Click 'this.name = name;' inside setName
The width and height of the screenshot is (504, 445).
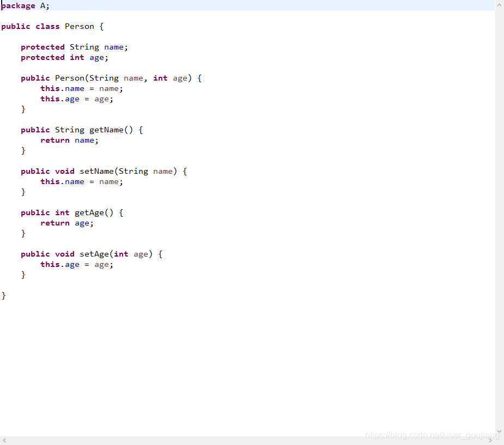pos(82,182)
